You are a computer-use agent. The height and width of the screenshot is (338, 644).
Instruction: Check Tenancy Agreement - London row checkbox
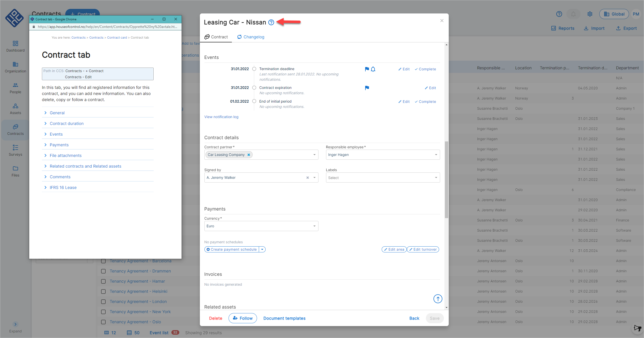coord(103,301)
